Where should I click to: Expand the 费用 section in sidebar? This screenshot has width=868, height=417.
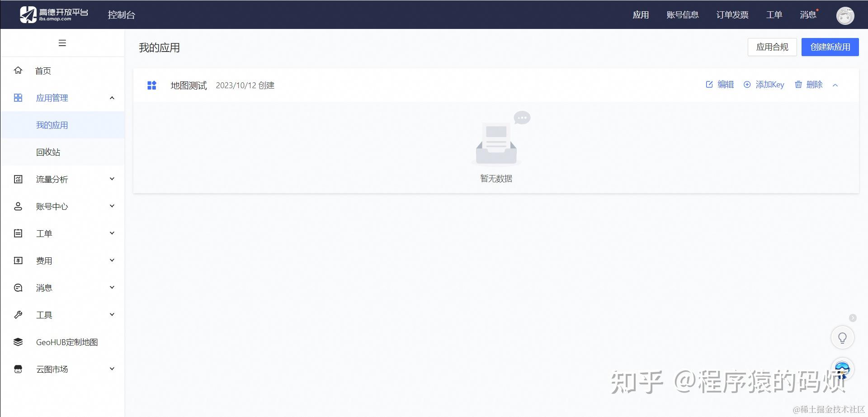coord(112,260)
